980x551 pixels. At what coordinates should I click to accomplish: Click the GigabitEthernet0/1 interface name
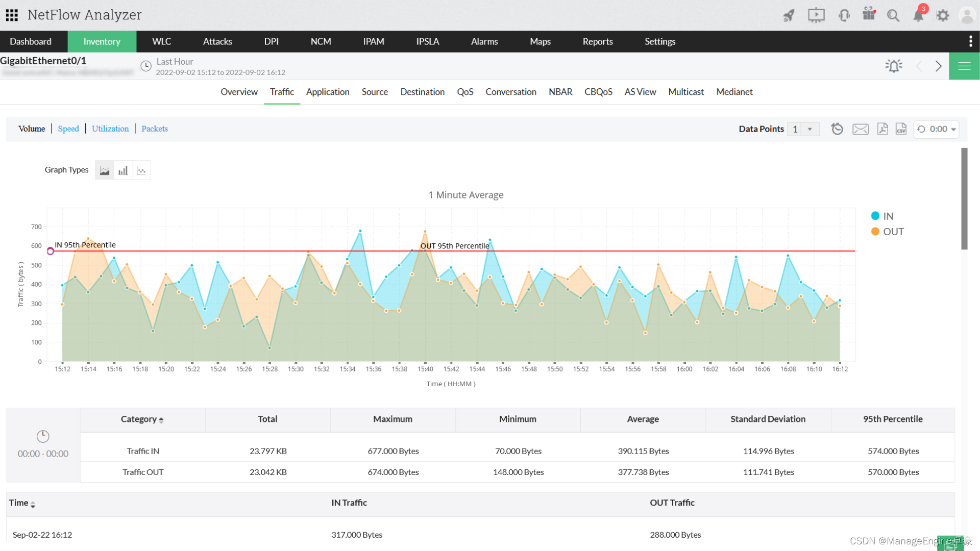tap(43, 61)
